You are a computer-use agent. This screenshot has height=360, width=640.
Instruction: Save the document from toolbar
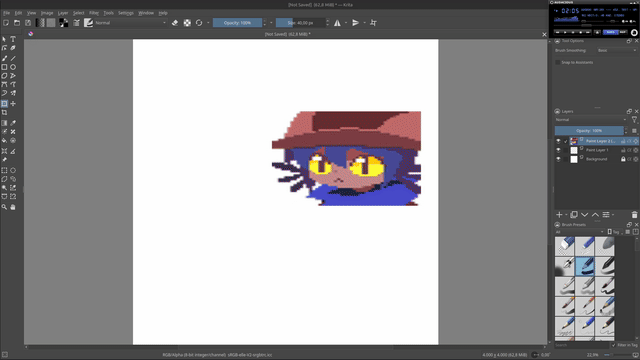tap(28, 23)
